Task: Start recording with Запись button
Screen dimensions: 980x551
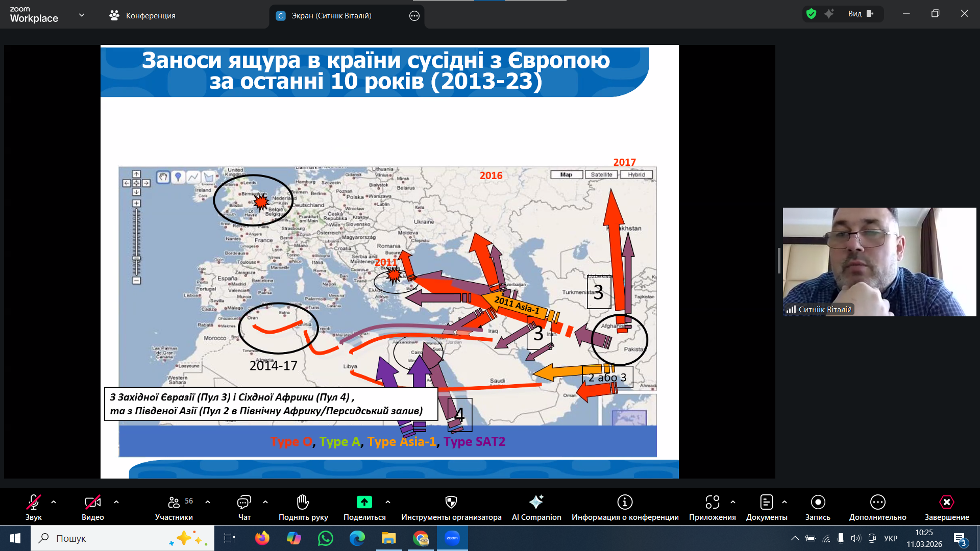Action: (818, 503)
